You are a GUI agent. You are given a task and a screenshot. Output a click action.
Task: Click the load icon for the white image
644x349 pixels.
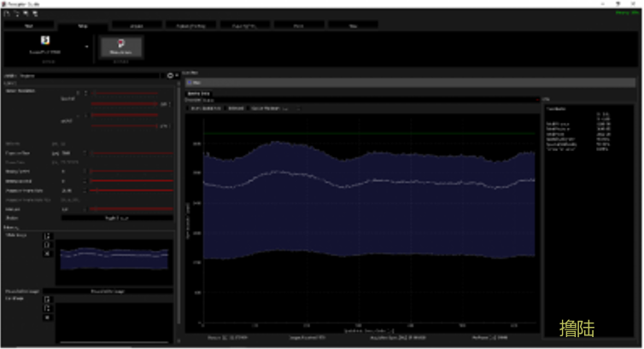click(47, 236)
